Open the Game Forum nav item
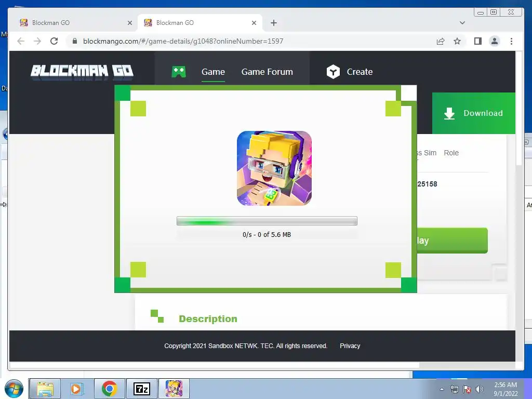Image resolution: width=532 pixels, height=399 pixels. (x=267, y=72)
